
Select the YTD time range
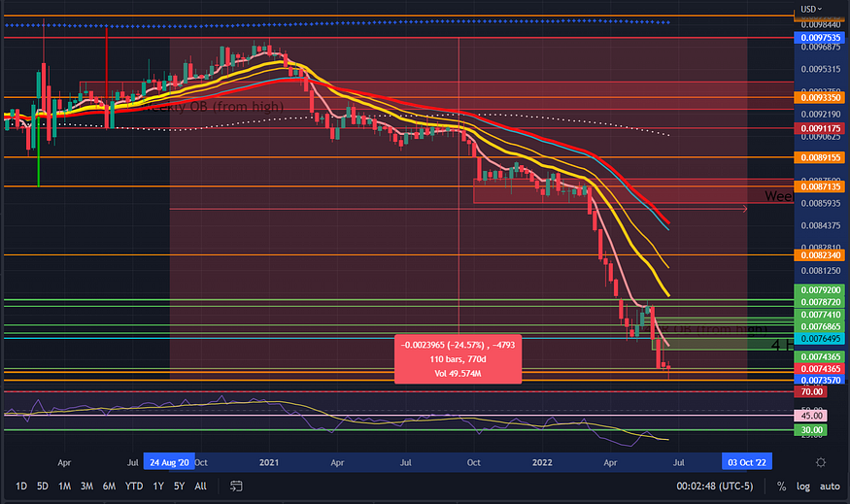(134, 487)
